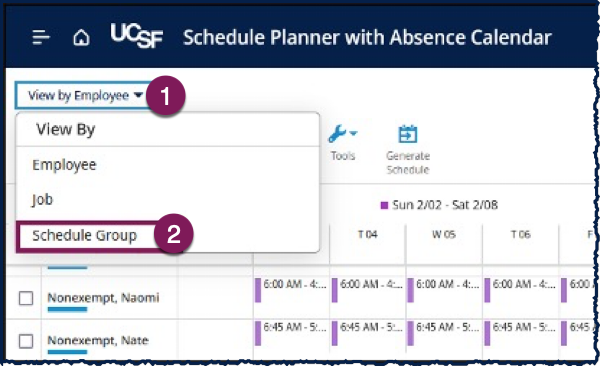600x366 pixels.
Task: Choose Schedule Group view option
Action: point(85,235)
